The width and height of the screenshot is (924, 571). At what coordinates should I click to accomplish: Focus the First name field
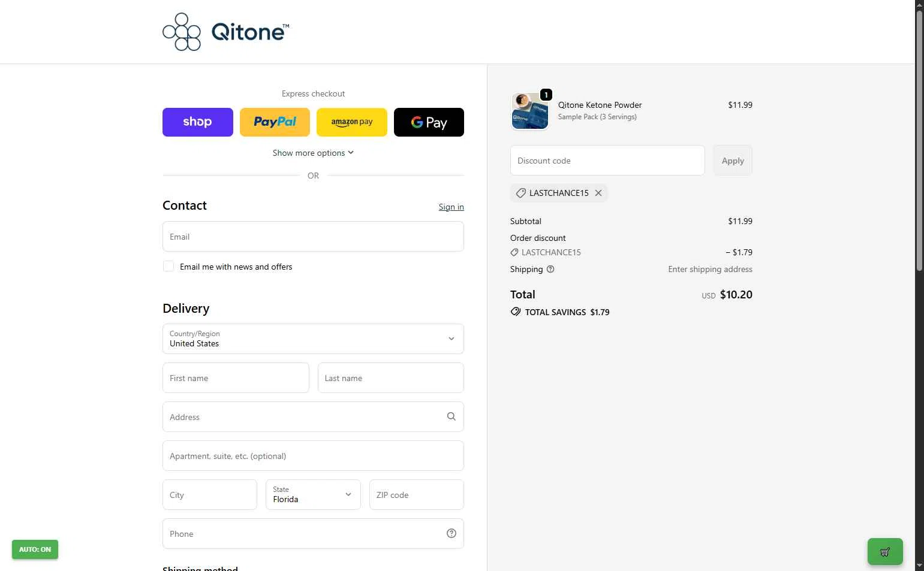[x=236, y=378]
